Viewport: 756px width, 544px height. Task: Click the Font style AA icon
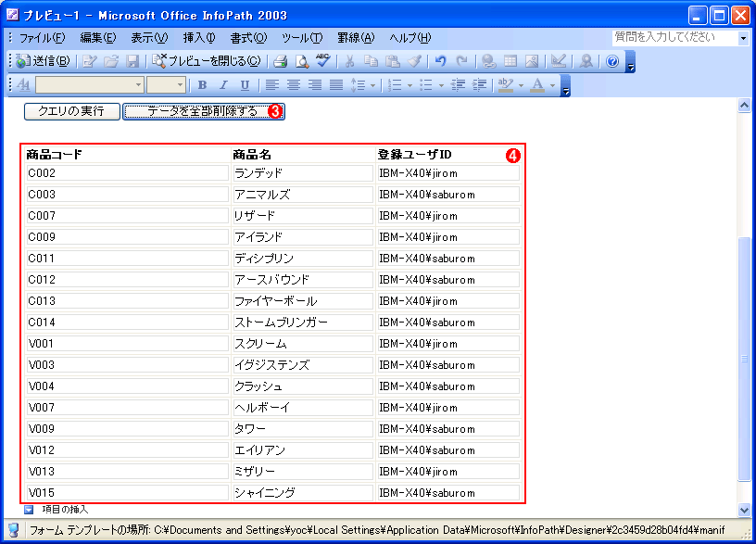(x=23, y=85)
